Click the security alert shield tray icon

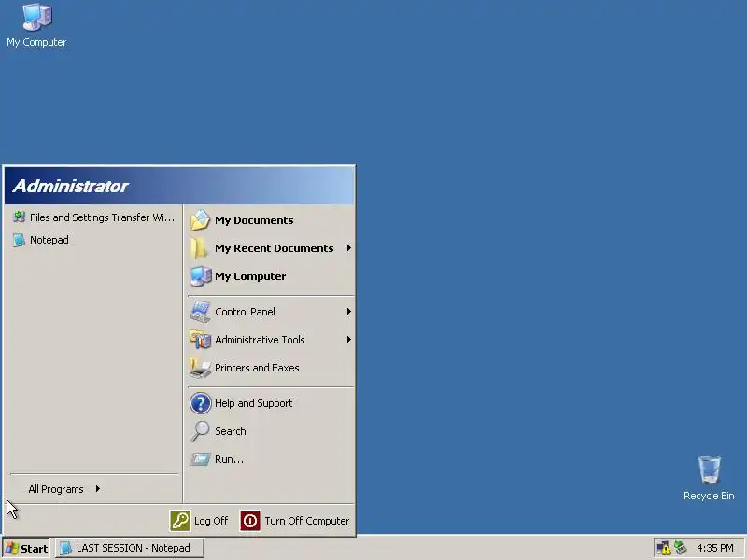tap(664, 548)
